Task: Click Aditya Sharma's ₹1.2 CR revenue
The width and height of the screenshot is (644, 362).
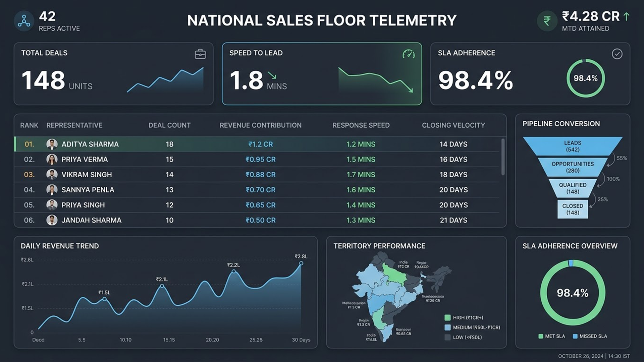Action: coord(261,144)
